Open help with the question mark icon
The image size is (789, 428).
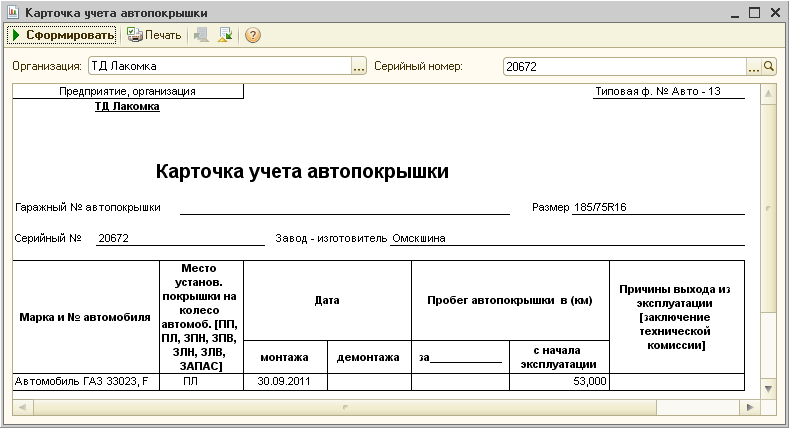(253, 35)
